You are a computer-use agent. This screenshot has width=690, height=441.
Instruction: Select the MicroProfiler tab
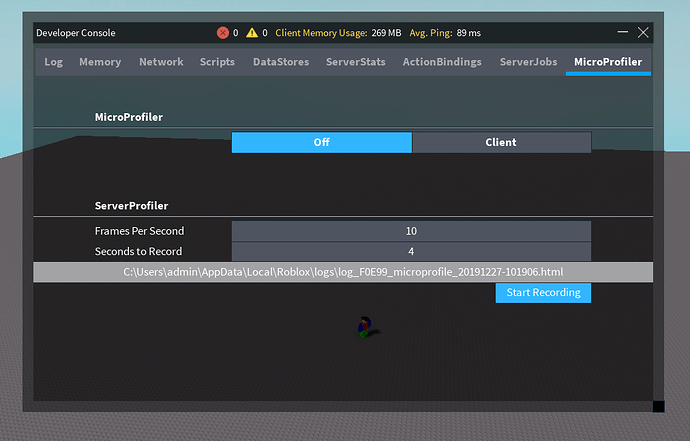coord(608,62)
